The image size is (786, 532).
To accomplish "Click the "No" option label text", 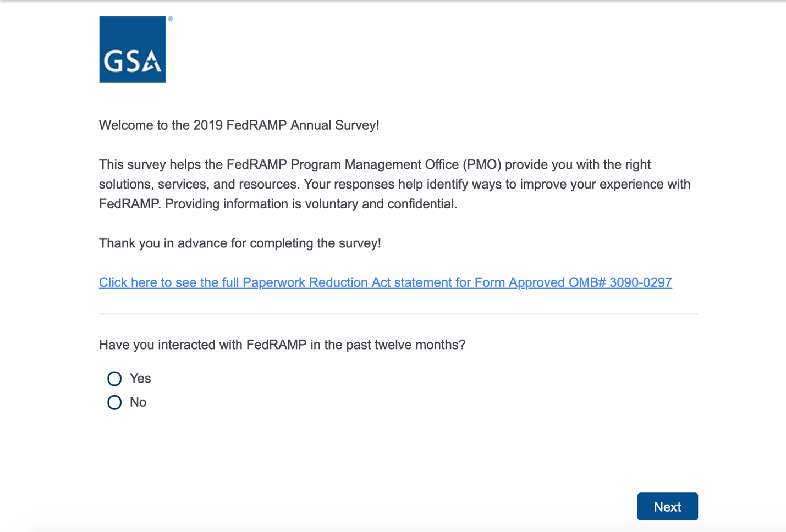I will 138,402.
